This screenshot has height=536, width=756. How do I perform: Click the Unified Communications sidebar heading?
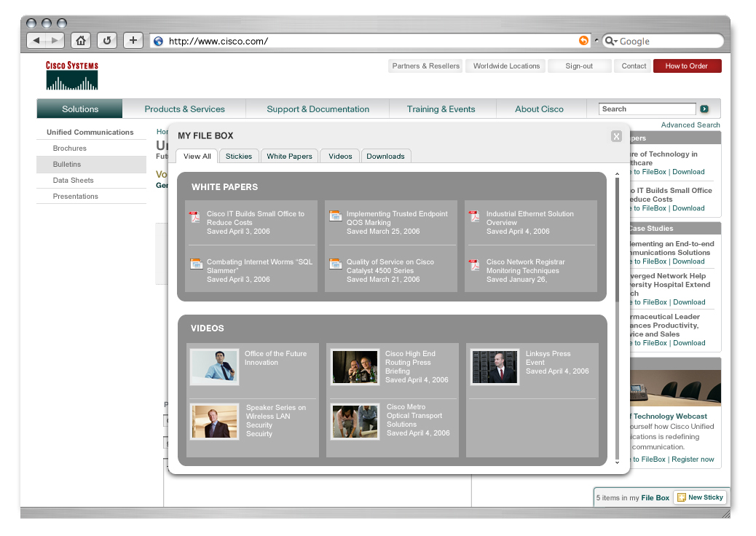click(x=90, y=132)
